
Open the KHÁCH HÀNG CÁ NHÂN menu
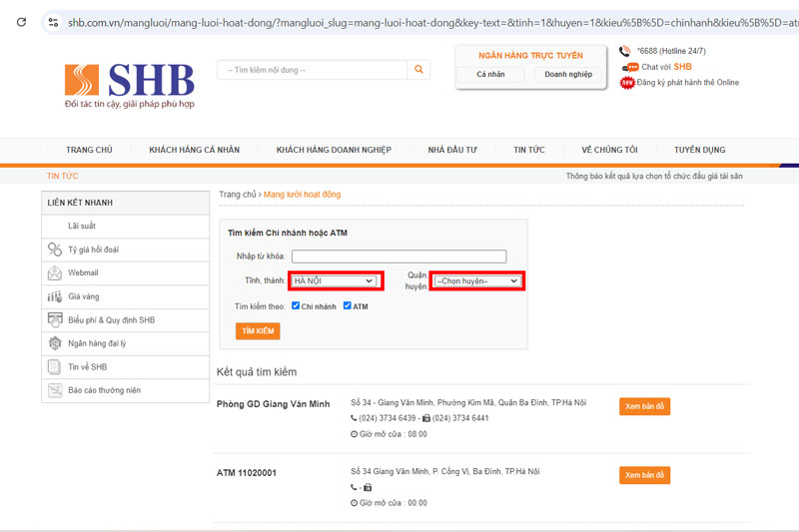[194, 150]
